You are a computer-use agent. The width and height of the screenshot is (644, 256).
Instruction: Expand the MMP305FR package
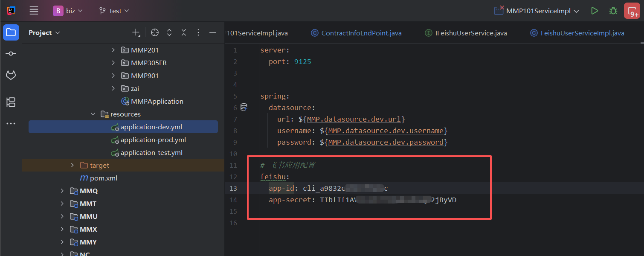(x=113, y=63)
